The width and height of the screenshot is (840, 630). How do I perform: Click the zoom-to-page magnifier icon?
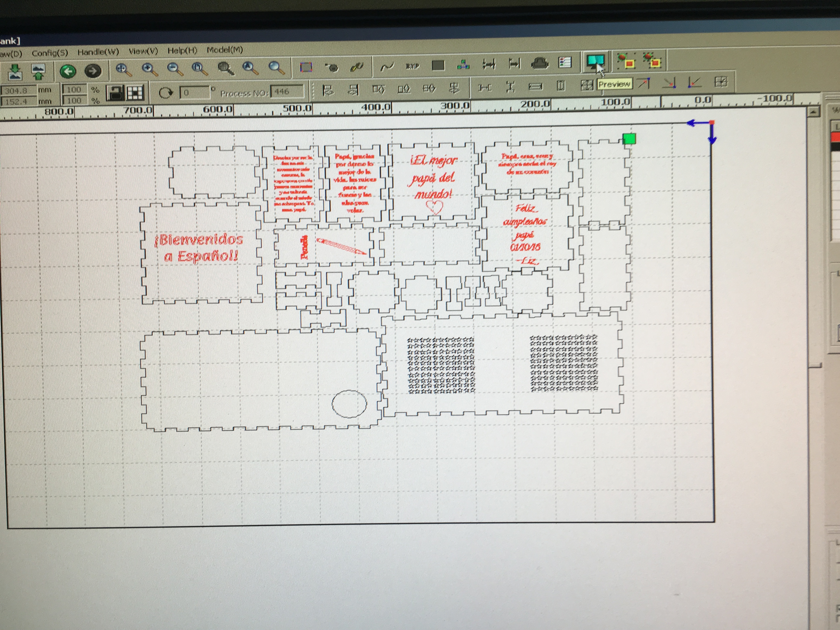tap(200, 69)
